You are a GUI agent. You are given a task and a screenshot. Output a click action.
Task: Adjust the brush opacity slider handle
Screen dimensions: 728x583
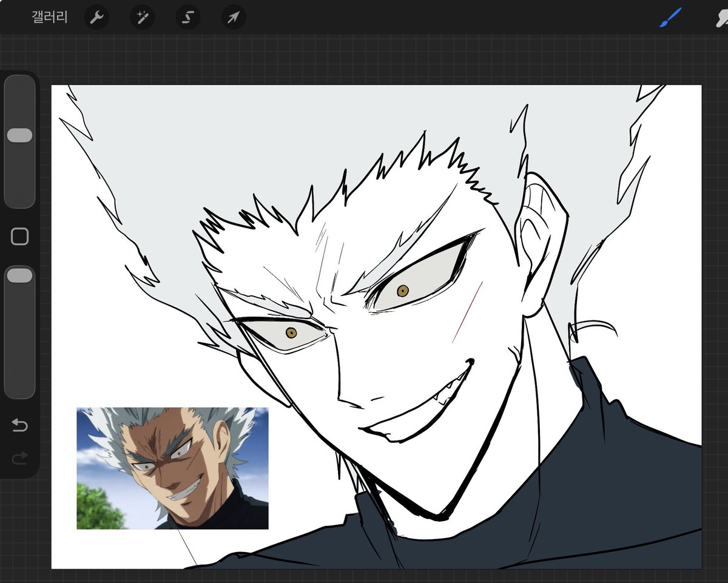pos(20,275)
